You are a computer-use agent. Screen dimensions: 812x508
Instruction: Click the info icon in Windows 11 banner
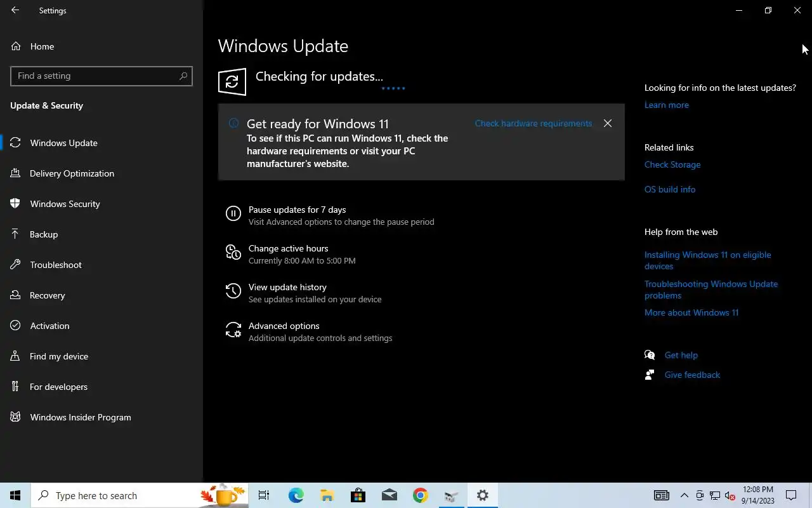pos(233,123)
